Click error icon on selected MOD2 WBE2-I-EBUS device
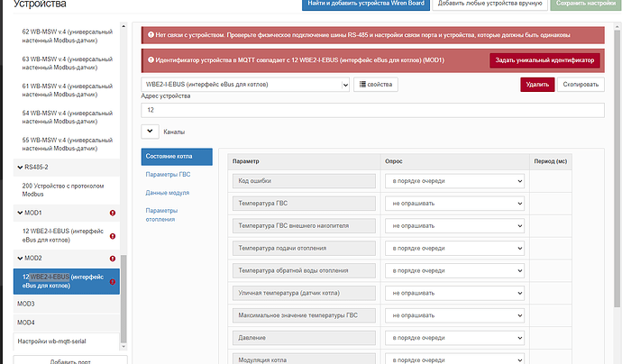 (113, 282)
